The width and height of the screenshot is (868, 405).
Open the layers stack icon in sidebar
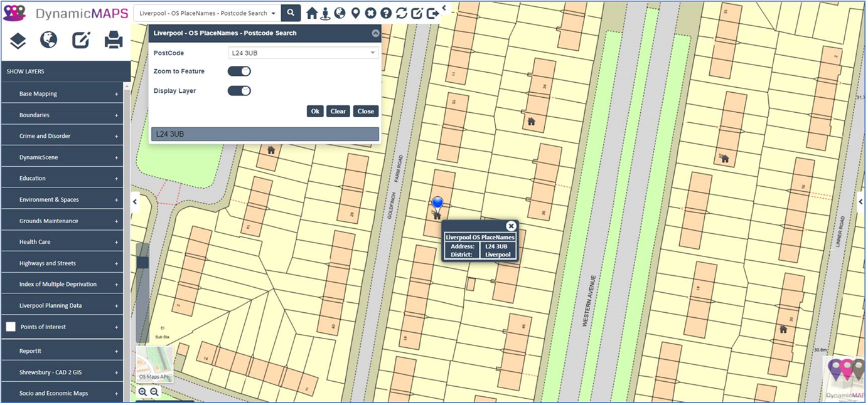[18, 41]
